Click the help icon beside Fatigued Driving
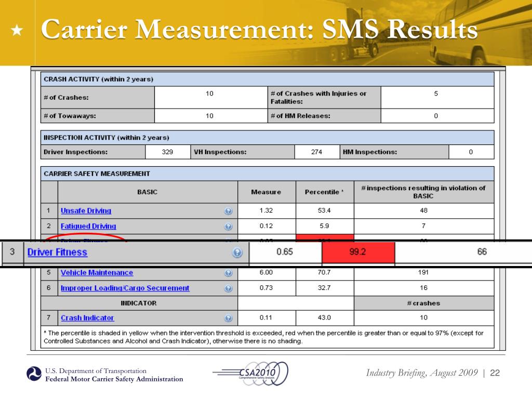Viewport: 532px width, 399px height. (x=229, y=227)
